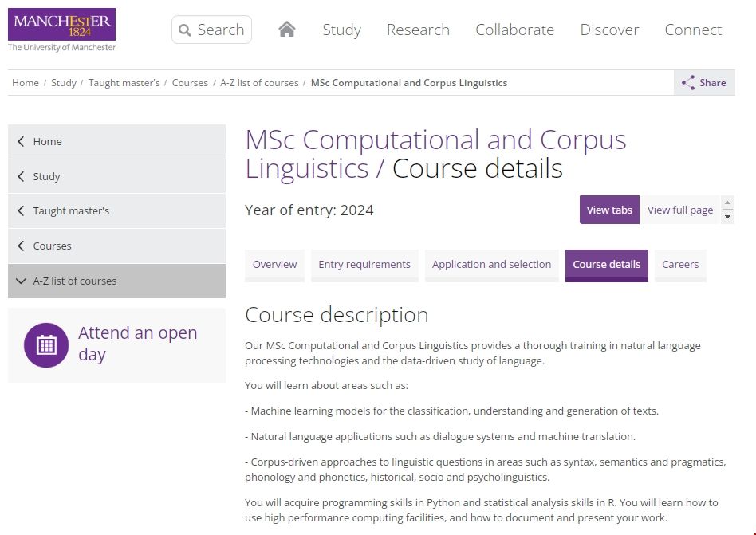
Task: Click the magnifying glass search icon
Action: click(185, 30)
